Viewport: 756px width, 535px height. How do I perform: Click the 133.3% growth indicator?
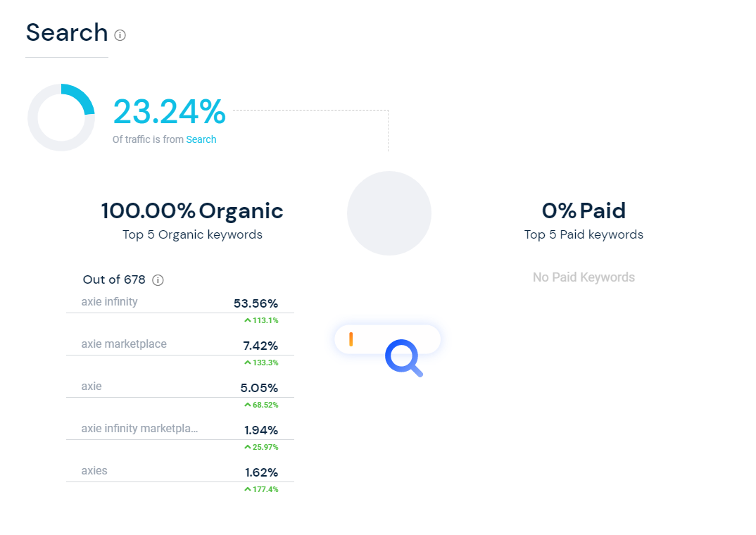(x=261, y=363)
